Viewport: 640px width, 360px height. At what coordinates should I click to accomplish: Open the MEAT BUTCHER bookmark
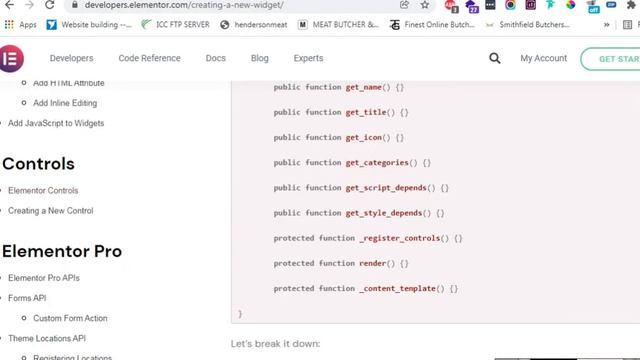coord(338,24)
